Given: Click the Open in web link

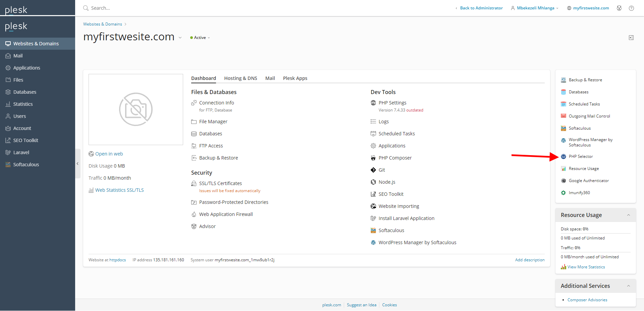Looking at the screenshot, I should click(109, 154).
